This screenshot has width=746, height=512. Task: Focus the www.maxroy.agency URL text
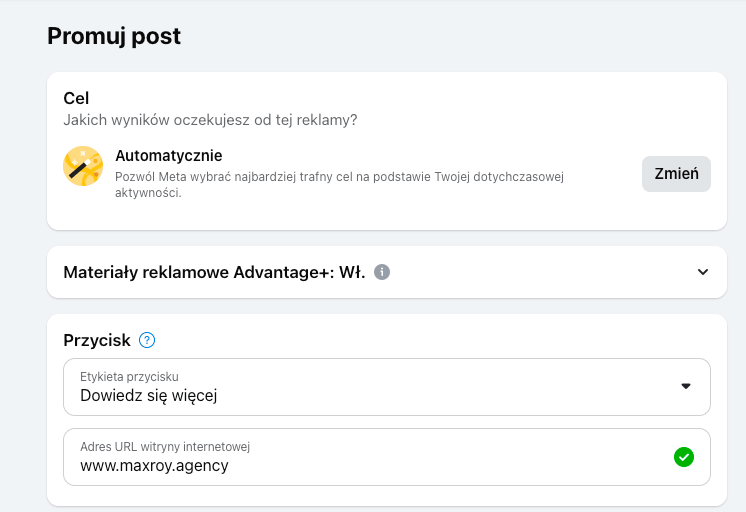pos(154,465)
